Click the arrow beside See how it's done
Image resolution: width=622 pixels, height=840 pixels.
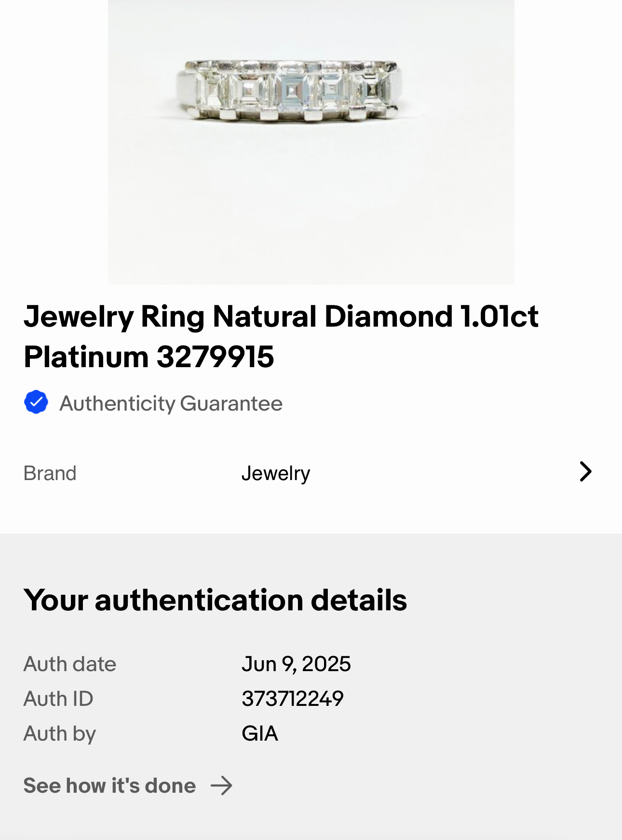[222, 786]
